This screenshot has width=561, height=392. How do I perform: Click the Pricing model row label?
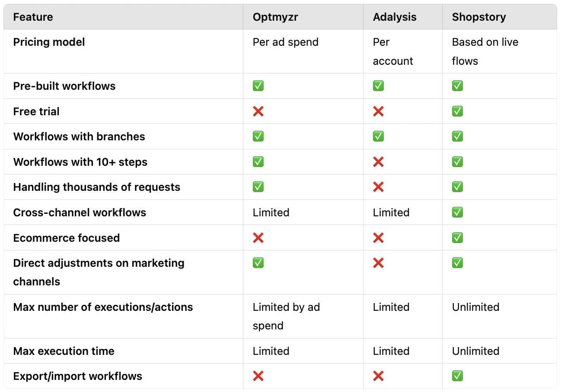click(x=49, y=42)
